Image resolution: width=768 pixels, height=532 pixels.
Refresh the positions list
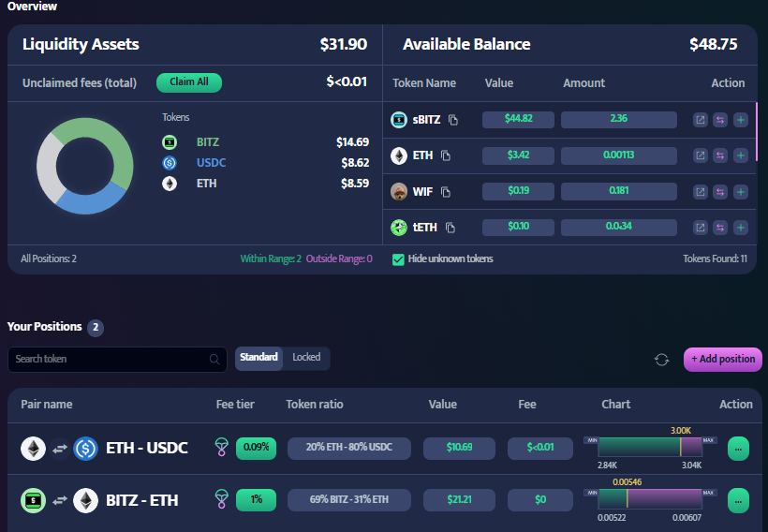click(662, 360)
